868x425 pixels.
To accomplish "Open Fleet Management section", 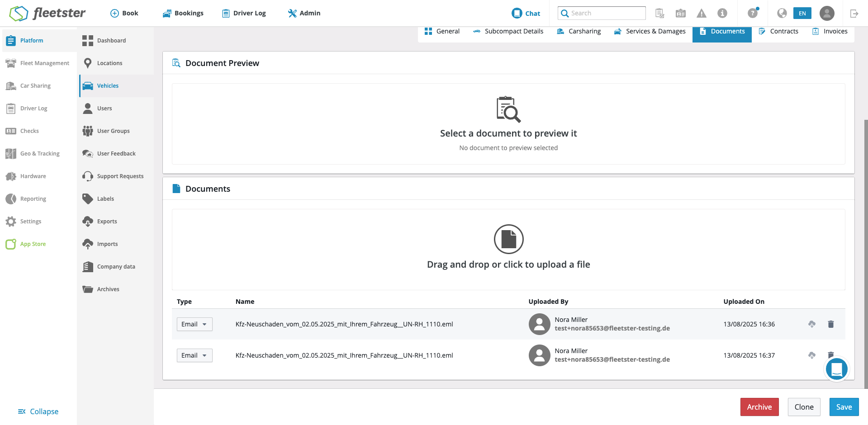I will [x=39, y=63].
